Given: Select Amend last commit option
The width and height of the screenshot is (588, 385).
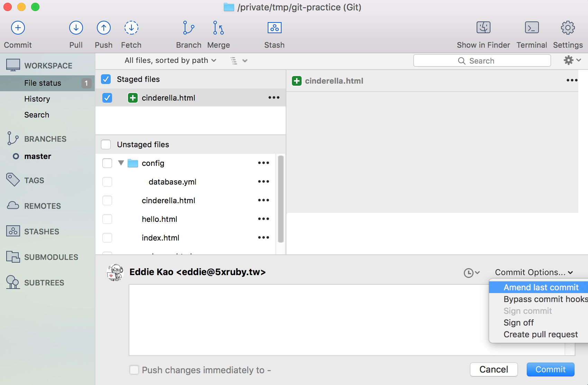Looking at the screenshot, I should coord(541,287).
